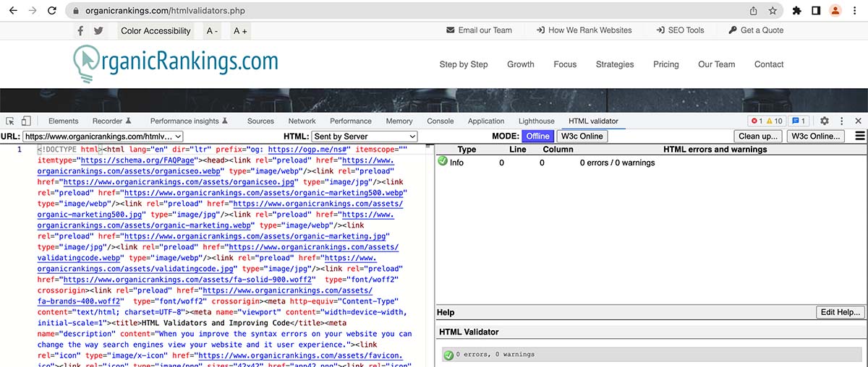Click the green check in the results summary
Image resolution: width=868 pixels, height=367 pixels.
pos(448,355)
